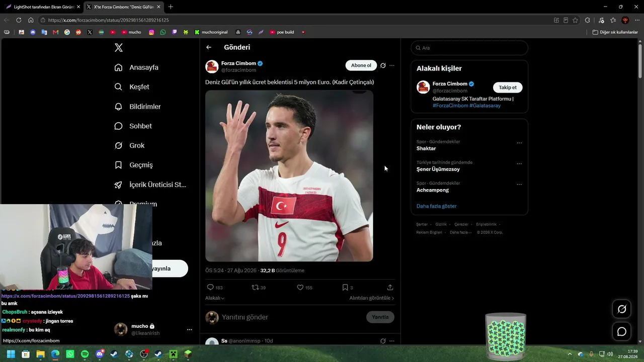Open the Deniz Gül post photo
The image size is (644, 362).
(x=289, y=176)
